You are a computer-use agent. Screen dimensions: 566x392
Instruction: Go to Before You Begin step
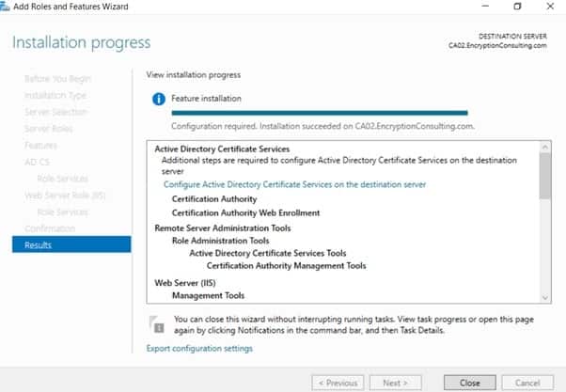click(58, 78)
